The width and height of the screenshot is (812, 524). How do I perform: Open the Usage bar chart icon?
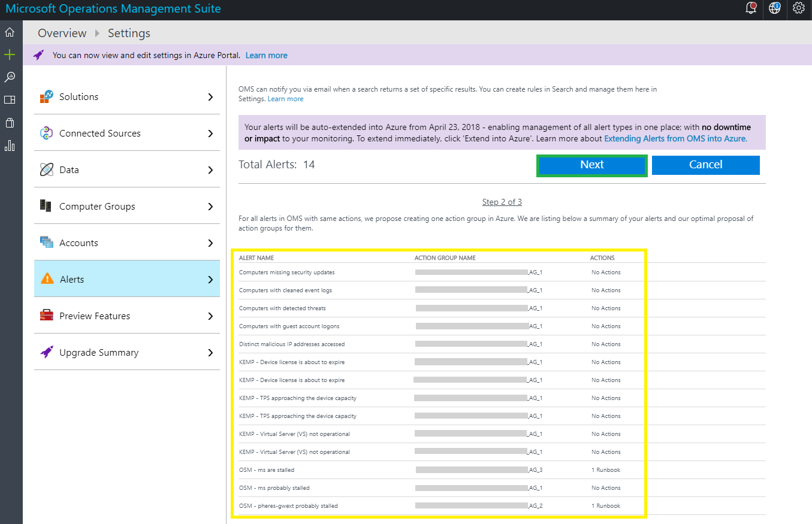pos(10,146)
